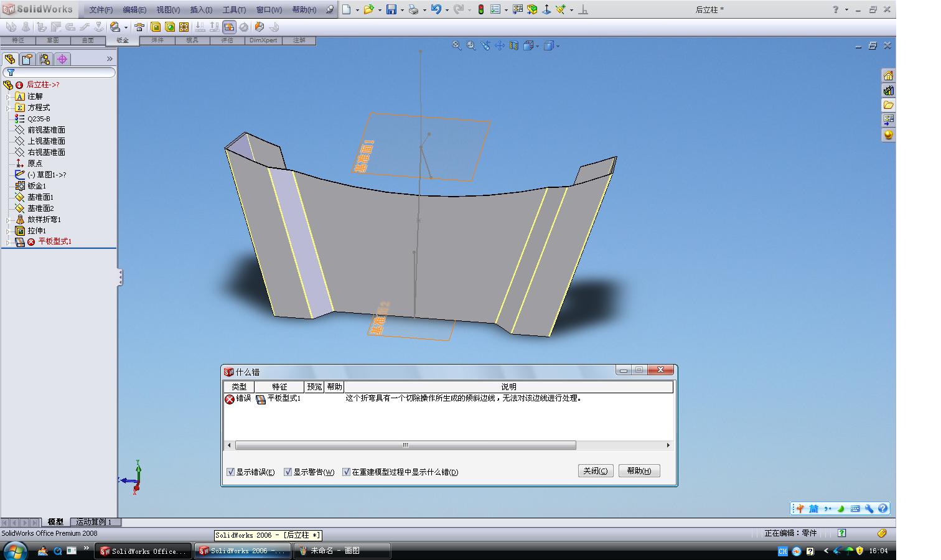The width and height of the screenshot is (941, 560).
Task: Click the 特征 column header in error dialog
Action: click(x=279, y=387)
